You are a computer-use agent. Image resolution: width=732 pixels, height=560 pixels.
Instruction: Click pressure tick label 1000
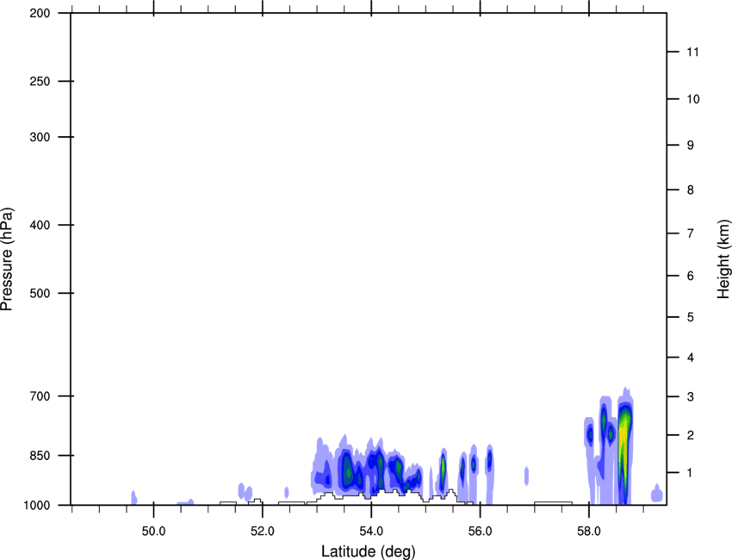coord(36,505)
